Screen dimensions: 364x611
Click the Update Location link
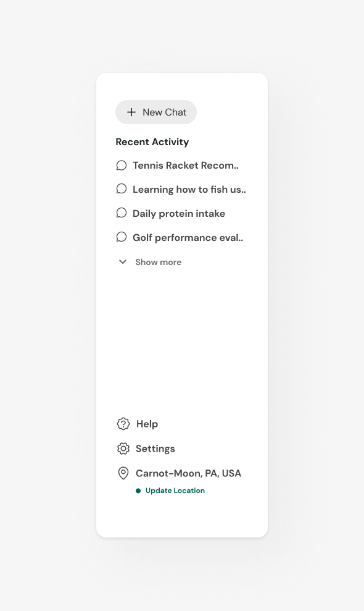tap(174, 491)
